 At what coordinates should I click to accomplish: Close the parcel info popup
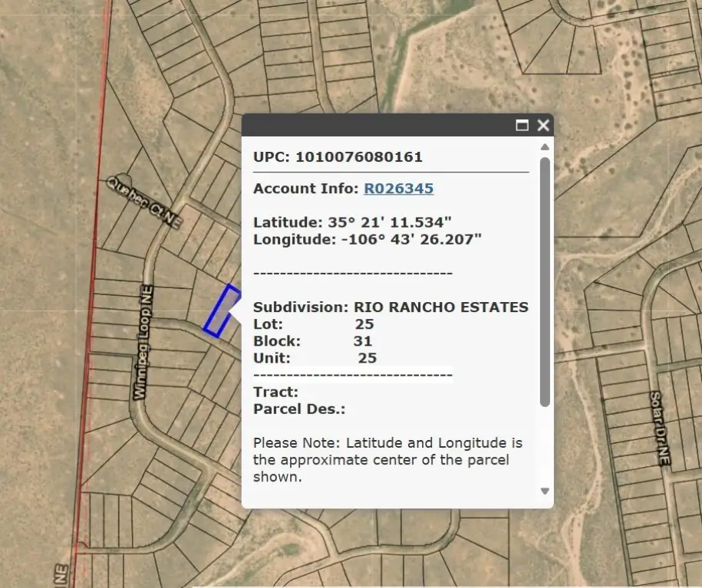(543, 126)
